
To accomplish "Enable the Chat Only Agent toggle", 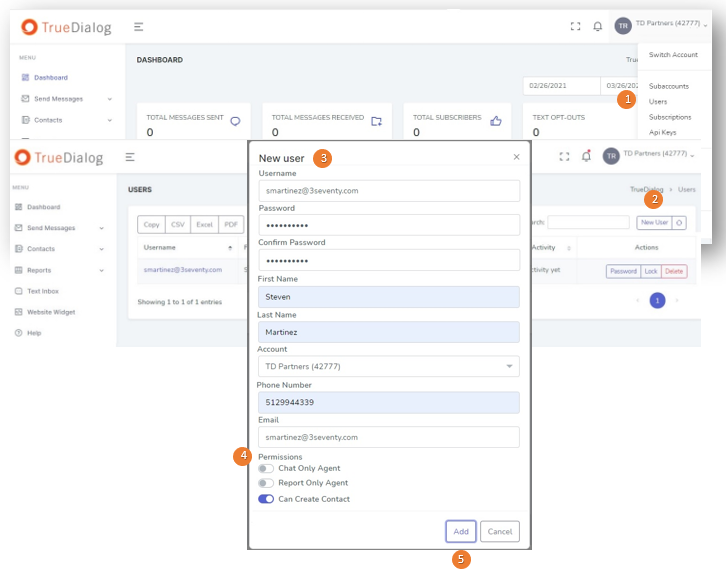I will [265, 468].
